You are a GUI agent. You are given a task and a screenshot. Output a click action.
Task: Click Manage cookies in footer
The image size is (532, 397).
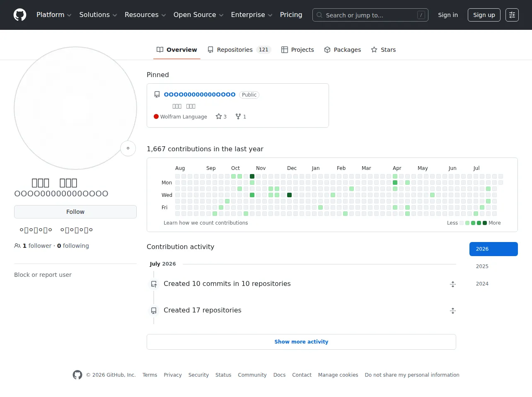click(x=338, y=375)
